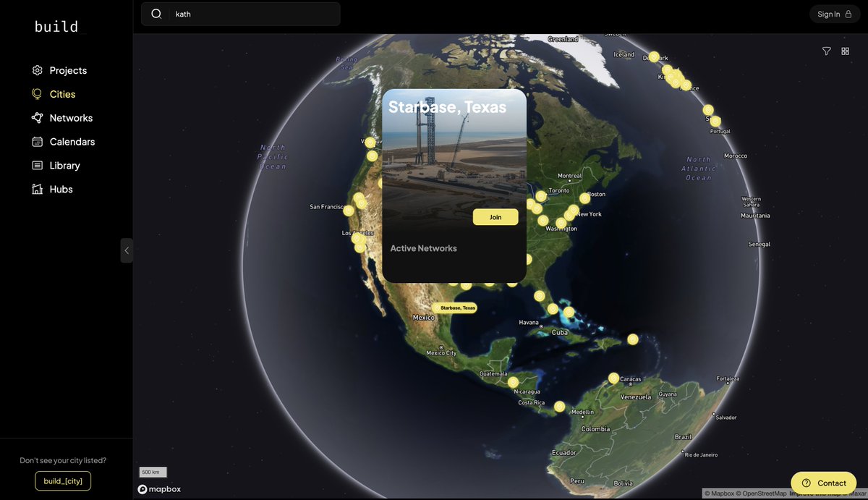Viewport: 868px width, 500px height.
Task: Click the Montreal map label
Action: [570, 176]
